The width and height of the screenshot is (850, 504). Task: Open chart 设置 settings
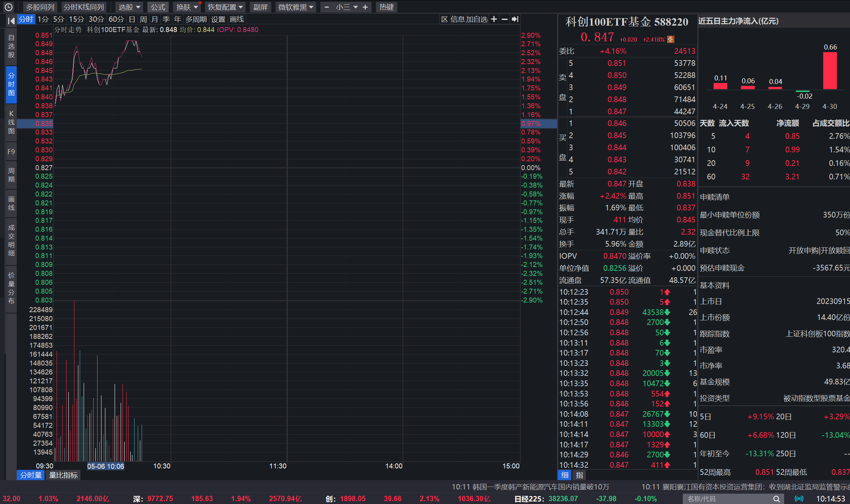(218, 19)
